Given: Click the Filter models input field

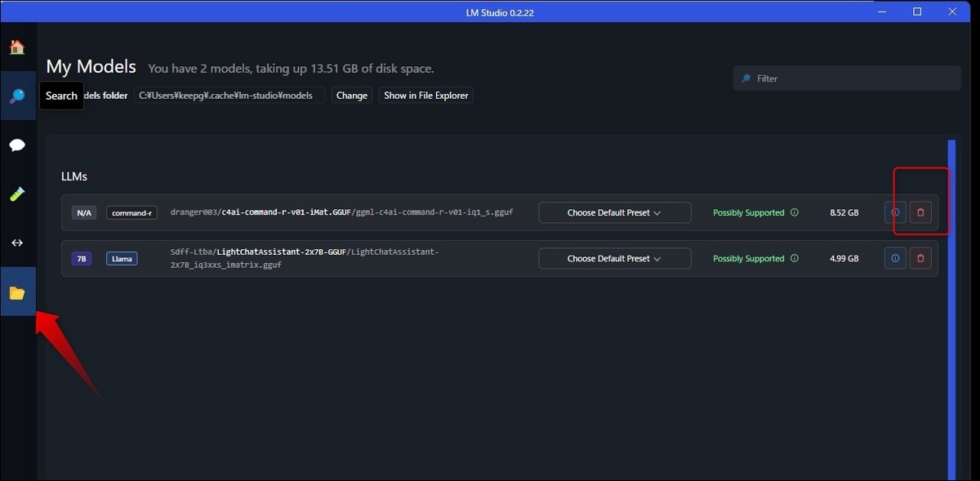Looking at the screenshot, I should [847, 78].
